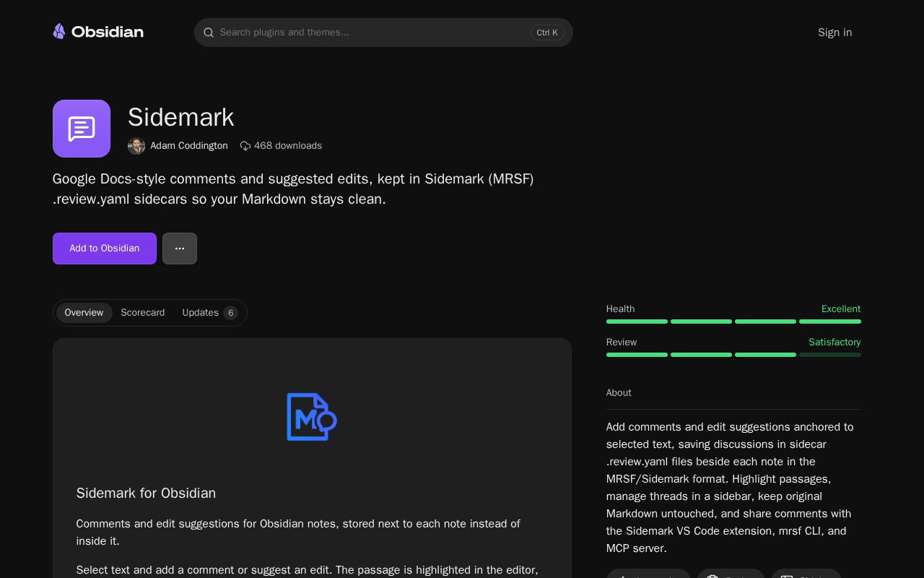This screenshot has width=924, height=578.
Task: Click the Obsidian crystal logo icon
Action: point(59,32)
